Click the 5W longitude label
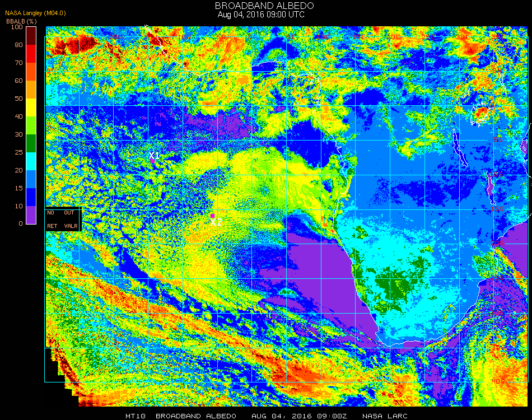 click(x=221, y=36)
